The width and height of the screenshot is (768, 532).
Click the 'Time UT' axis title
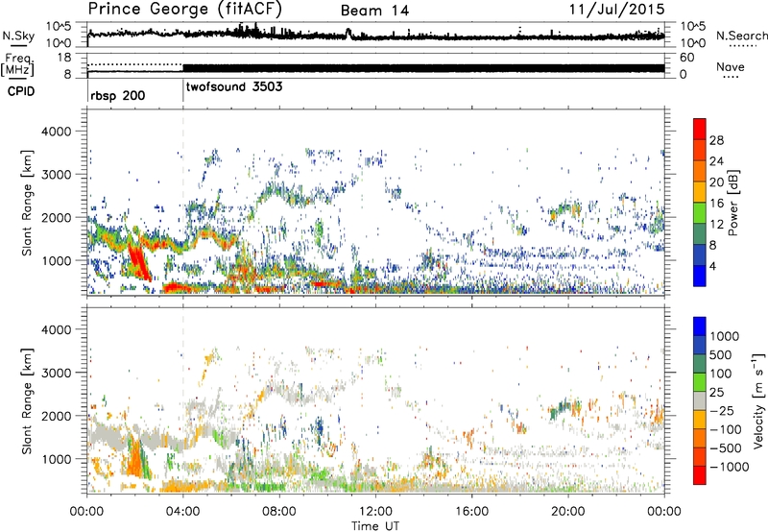pos(375,525)
